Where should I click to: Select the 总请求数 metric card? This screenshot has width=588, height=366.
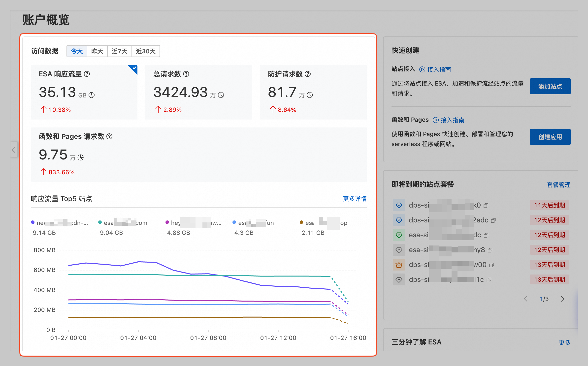tap(198, 92)
